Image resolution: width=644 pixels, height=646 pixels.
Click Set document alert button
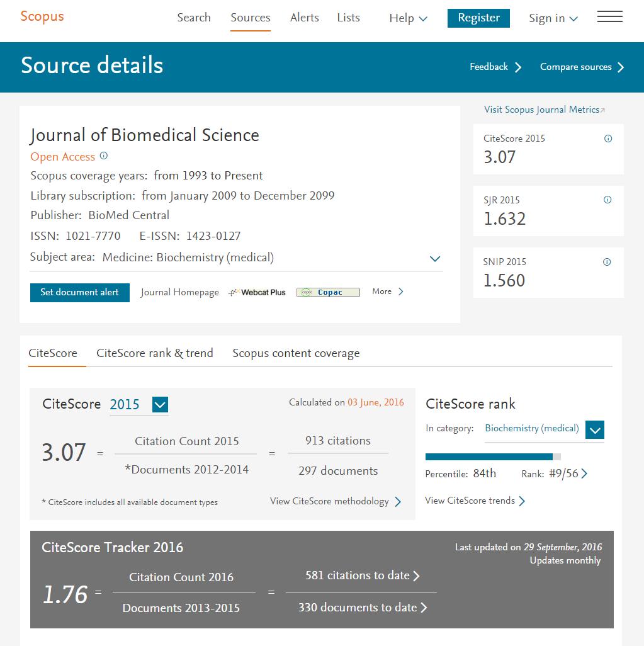79,293
